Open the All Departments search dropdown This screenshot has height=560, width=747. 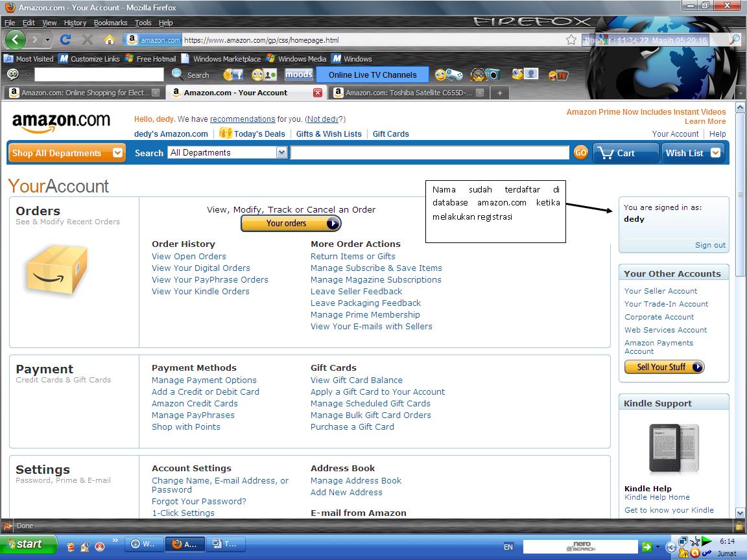(x=227, y=152)
